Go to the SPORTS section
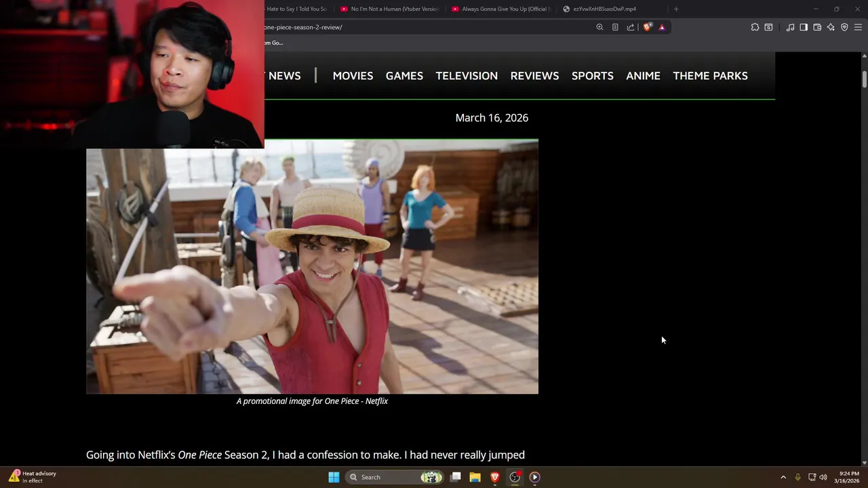Screen dimensions: 868x488 [x=592, y=76]
